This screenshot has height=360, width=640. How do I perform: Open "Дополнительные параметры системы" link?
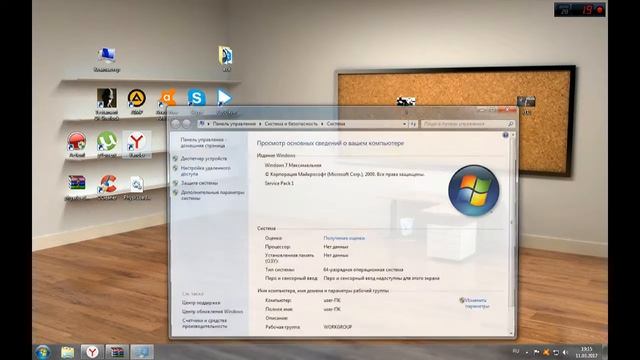(x=212, y=195)
